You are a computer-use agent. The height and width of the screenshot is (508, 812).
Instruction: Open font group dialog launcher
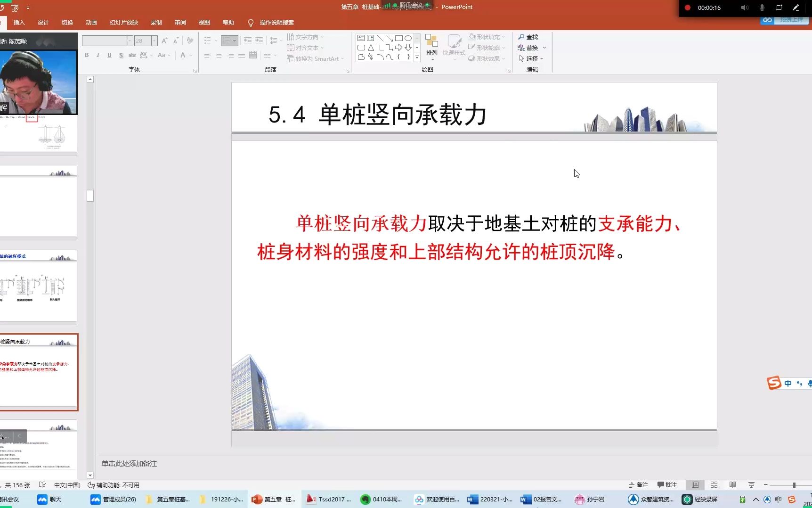[195, 70]
